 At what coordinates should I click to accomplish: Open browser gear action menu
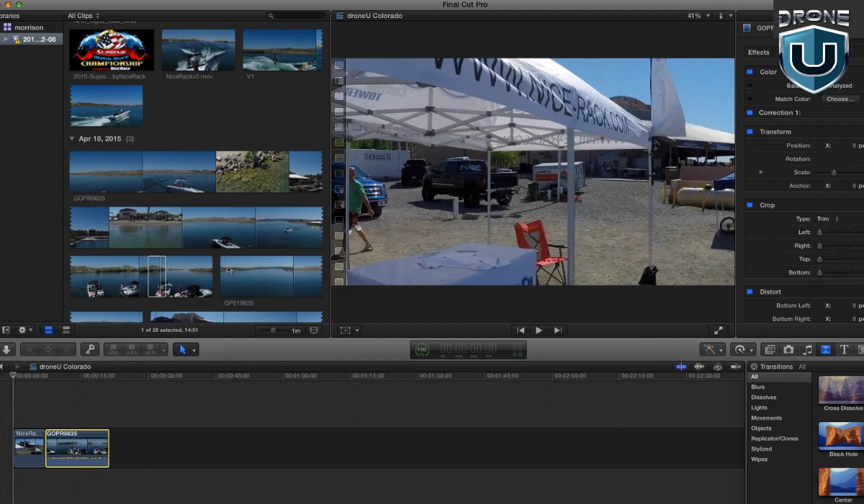[25, 330]
